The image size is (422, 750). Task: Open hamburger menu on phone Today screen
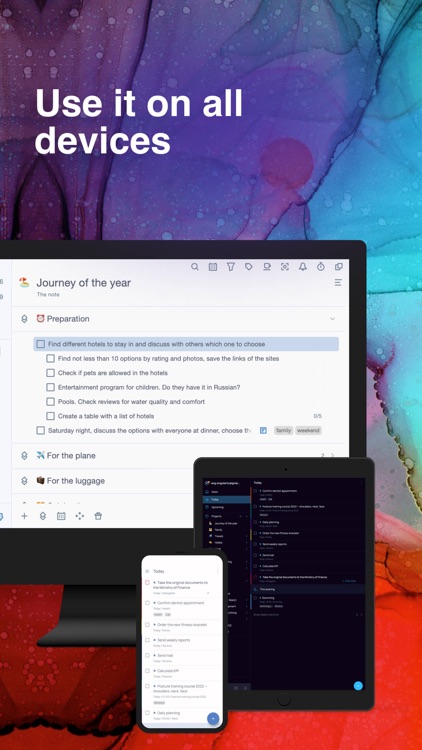click(x=147, y=571)
